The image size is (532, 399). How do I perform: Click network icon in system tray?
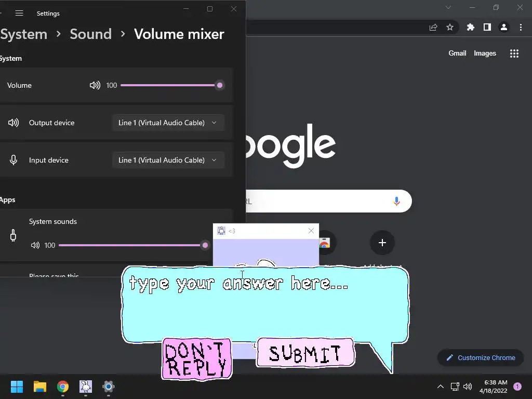(455, 387)
